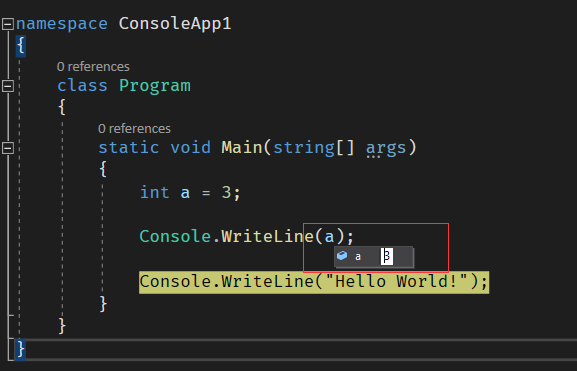Click the 'string' type in Main parameters
This screenshot has height=371, width=577.
(x=304, y=148)
